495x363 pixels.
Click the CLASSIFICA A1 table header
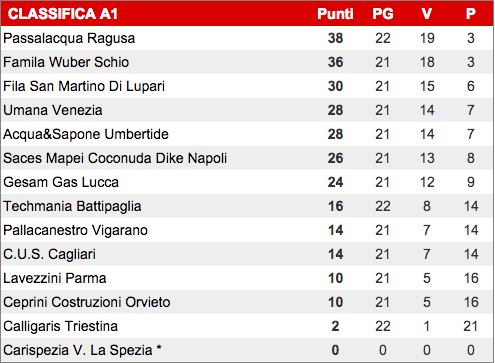63,14
